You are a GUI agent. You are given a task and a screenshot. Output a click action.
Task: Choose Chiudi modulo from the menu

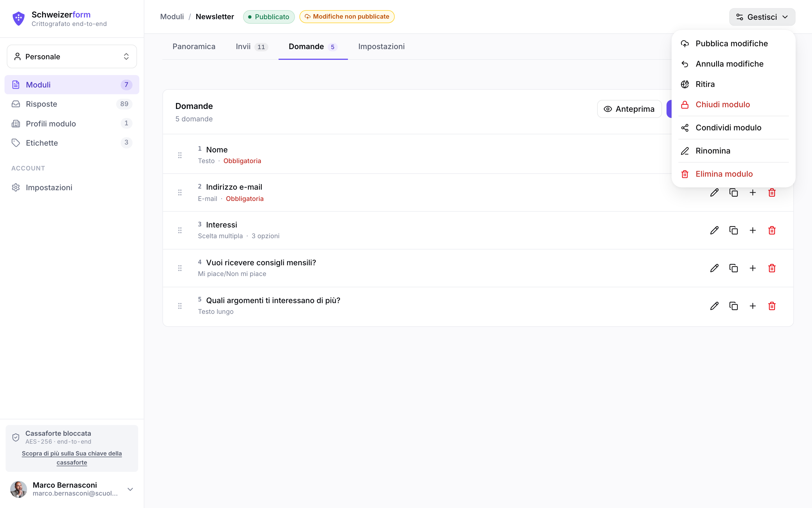click(x=734, y=104)
